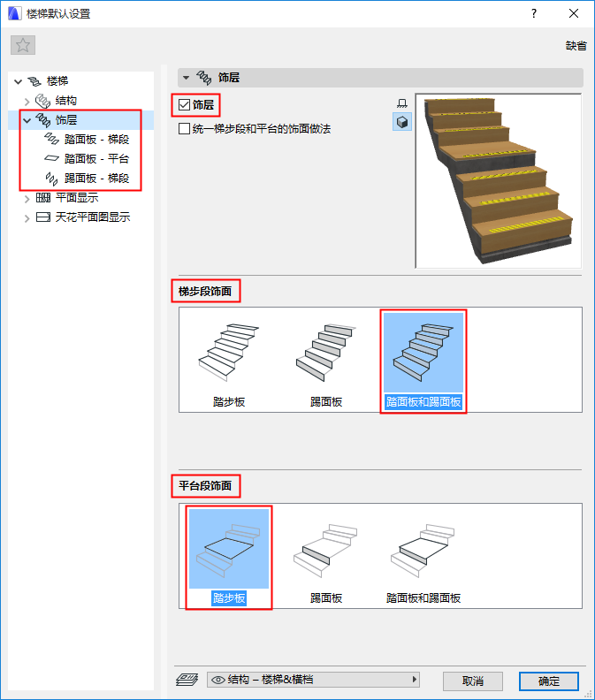The image size is (595, 700).
Task: Enable 统一梯步段和平台的饰面做法 checkbox
Action: (184, 129)
